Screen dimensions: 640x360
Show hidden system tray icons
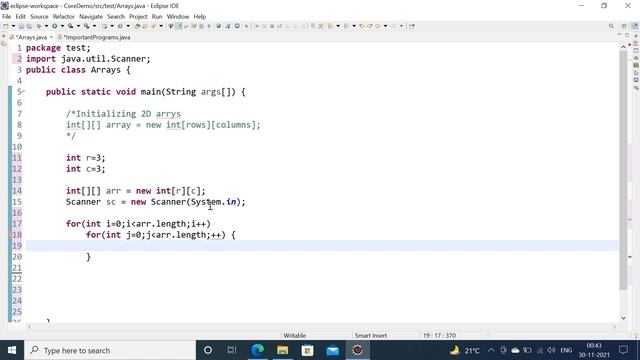point(491,350)
